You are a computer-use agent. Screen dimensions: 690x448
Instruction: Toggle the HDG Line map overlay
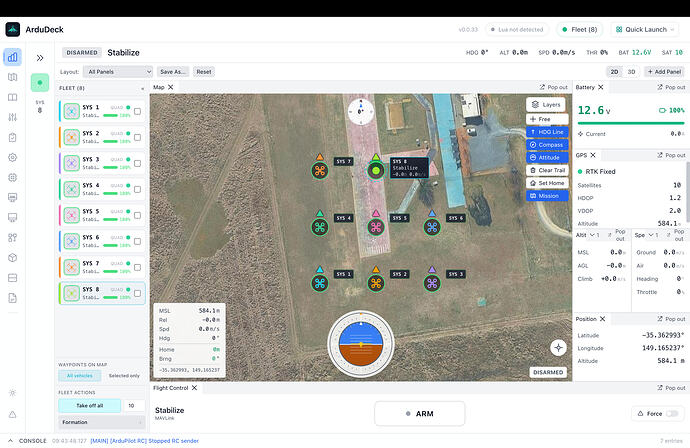click(547, 132)
